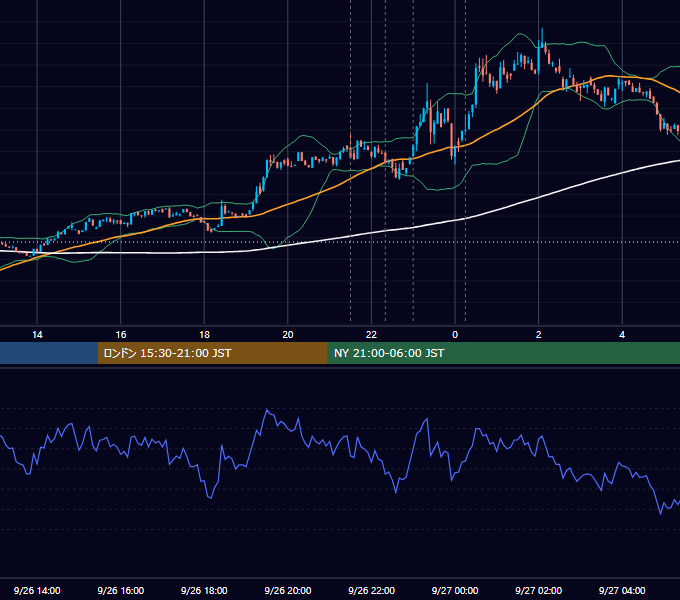The height and width of the screenshot is (600, 680).
Task: Click the 18 hour axis label
Action: [x=204, y=335]
